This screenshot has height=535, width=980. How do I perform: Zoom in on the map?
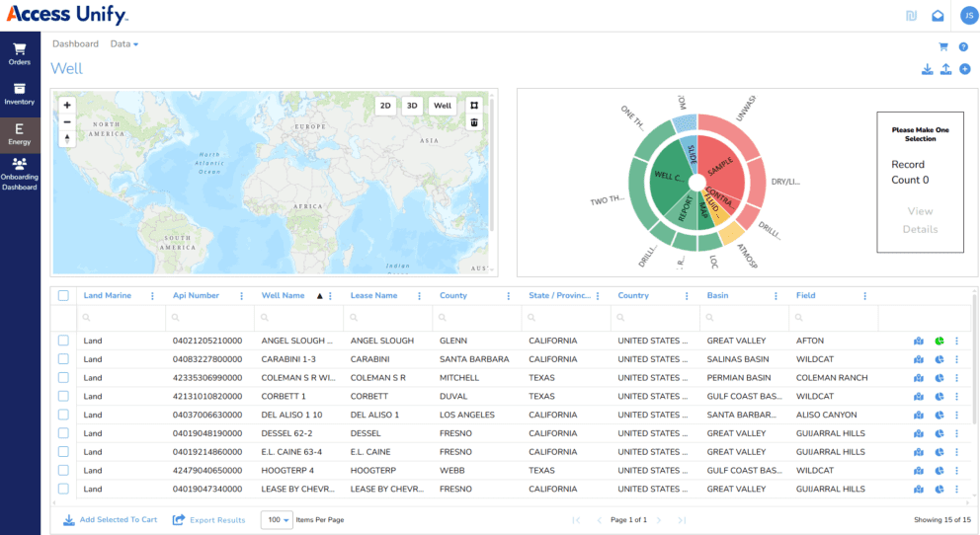click(x=66, y=105)
